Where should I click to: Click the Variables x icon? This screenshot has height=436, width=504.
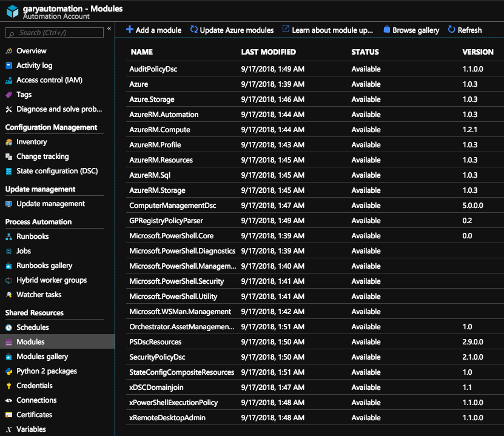(x=9, y=429)
